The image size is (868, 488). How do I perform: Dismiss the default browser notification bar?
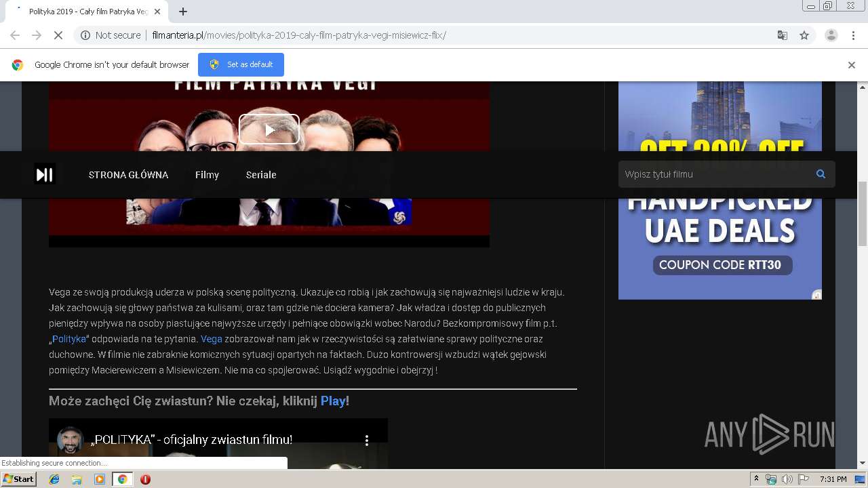click(x=852, y=65)
